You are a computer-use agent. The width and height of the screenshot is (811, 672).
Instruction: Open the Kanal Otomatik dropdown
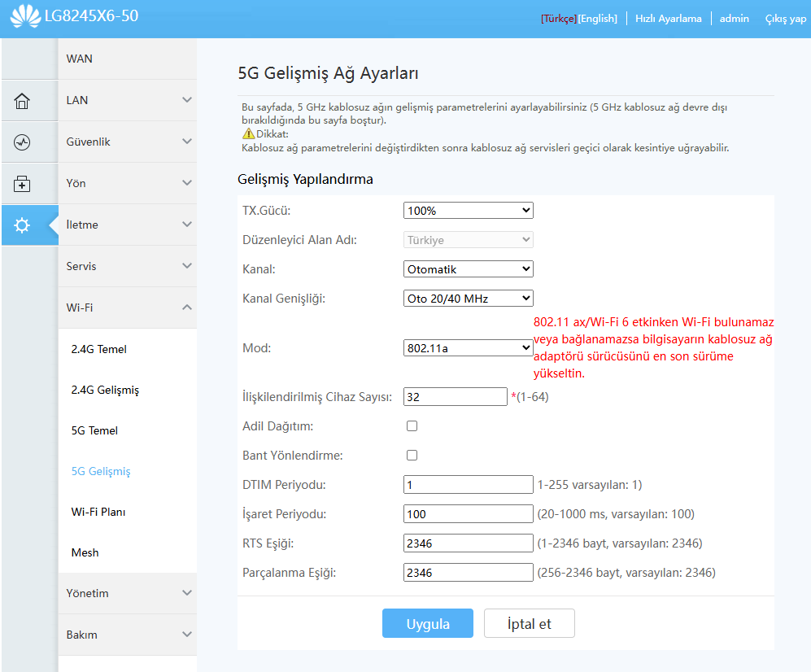click(x=468, y=269)
